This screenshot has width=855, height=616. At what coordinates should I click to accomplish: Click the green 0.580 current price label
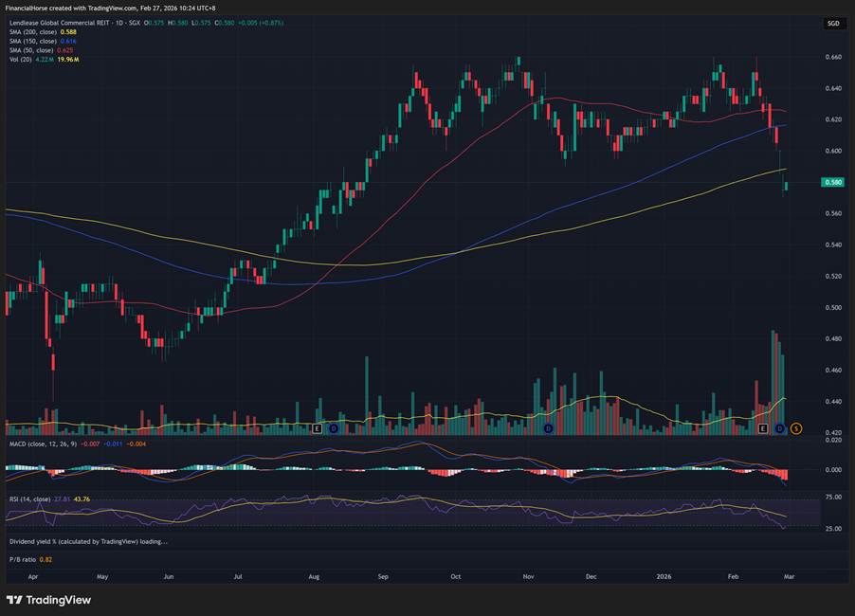coord(833,182)
